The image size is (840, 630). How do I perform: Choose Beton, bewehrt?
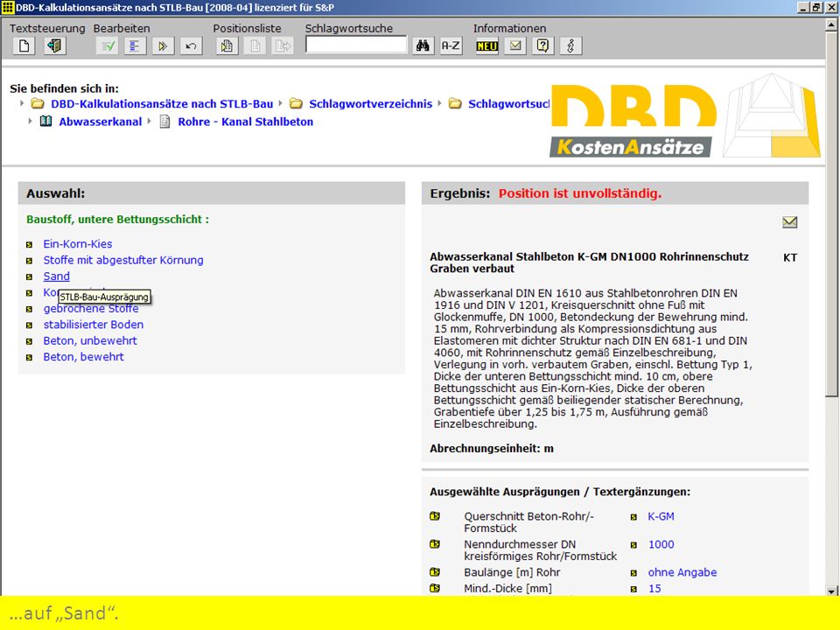[x=84, y=356]
